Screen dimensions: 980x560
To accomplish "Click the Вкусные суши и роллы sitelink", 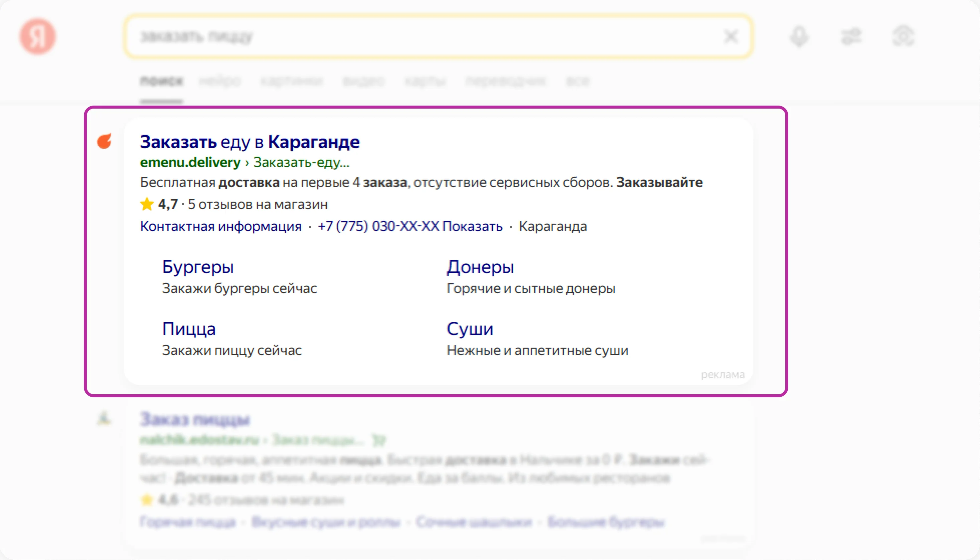I will click(x=326, y=522).
